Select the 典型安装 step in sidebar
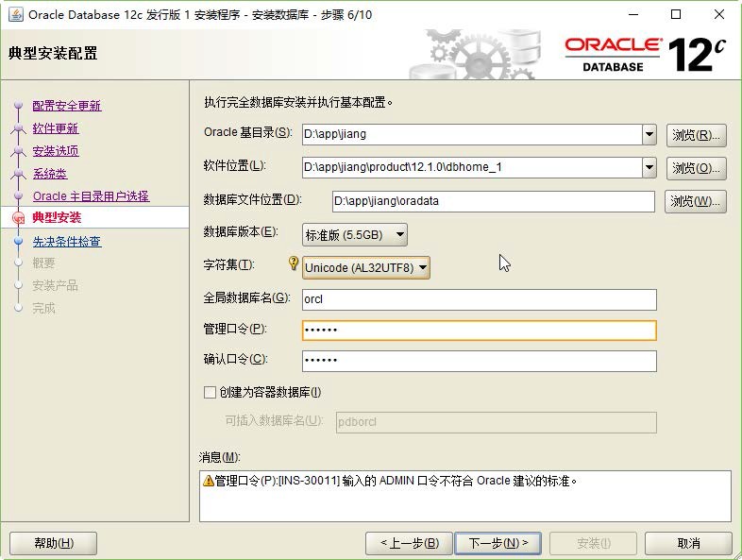This screenshot has width=742, height=560. [x=57, y=218]
